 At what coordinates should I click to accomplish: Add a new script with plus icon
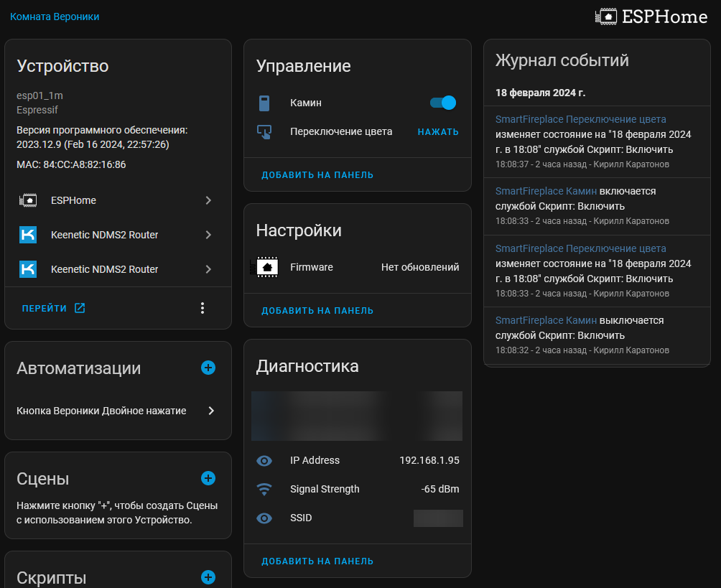tap(208, 577)
